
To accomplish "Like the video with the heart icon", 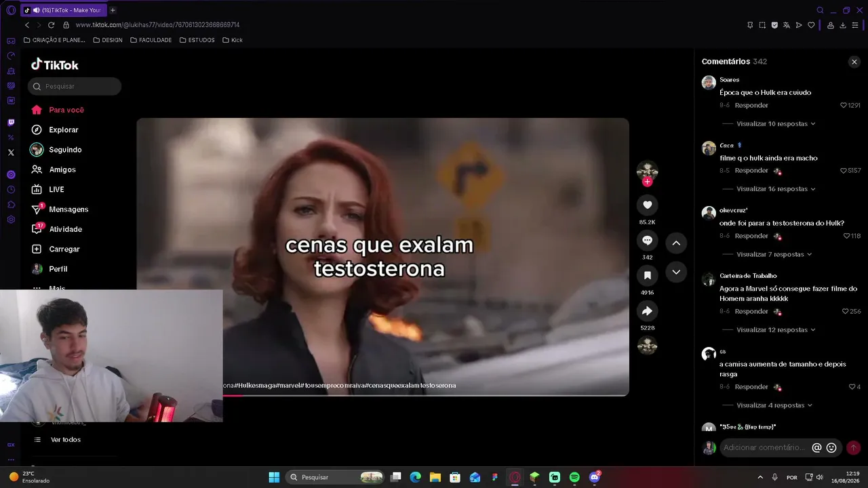I will pos(647,205).
